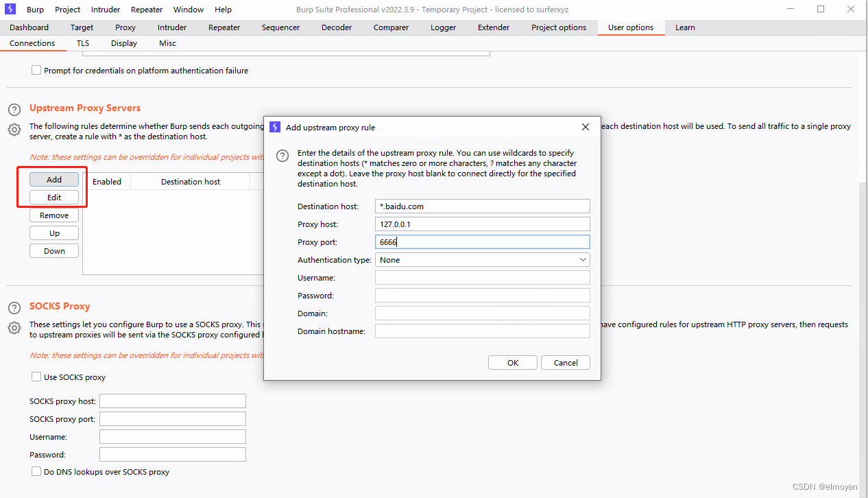This screenshot has width=868, height=498.
Task: Click the Add upstream proxy button
Action: tap(54, 180)
